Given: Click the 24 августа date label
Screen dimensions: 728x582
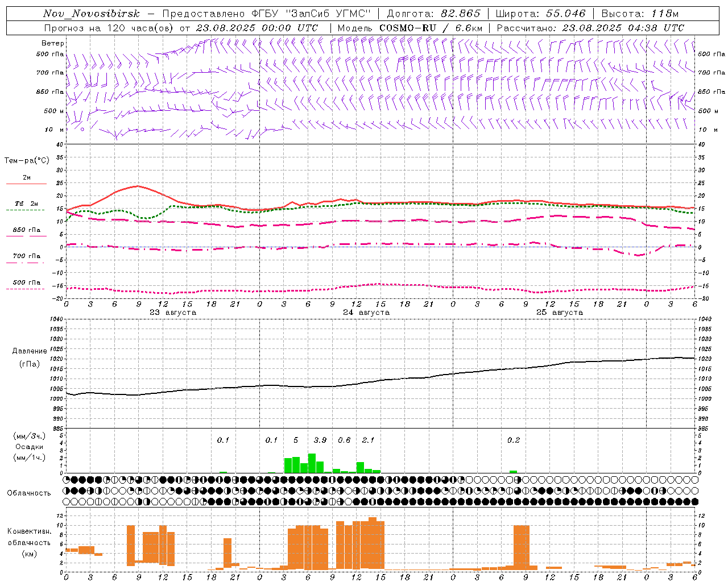Looking at the screenshot, I should (x=366, y=313).
